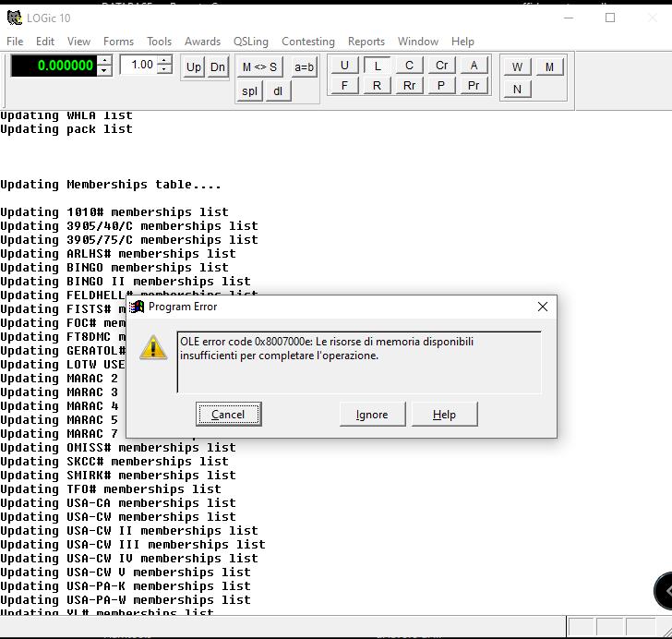Click 'Updating USA-CW III memberships list' line
This screenshot has height=639, width=672.
[x=133, y=545]
